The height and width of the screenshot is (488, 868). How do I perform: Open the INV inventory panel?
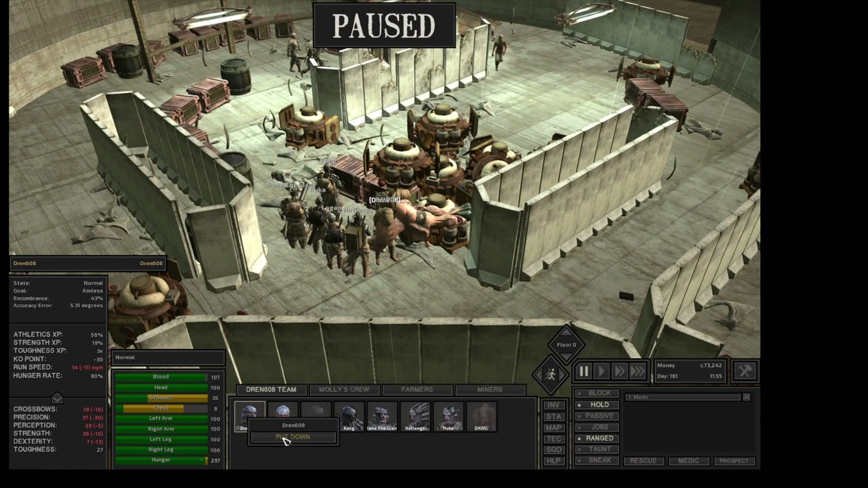554,405
